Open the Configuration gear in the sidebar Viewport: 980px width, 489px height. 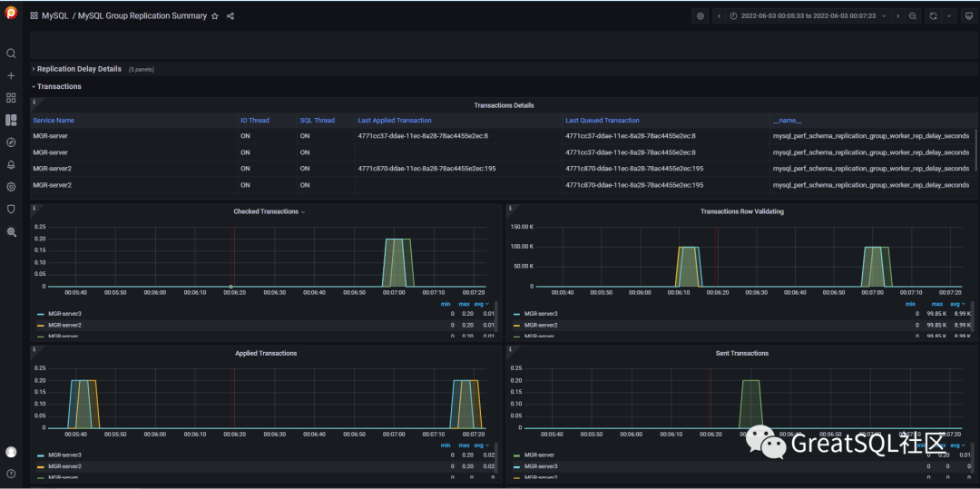click(11, 187)
